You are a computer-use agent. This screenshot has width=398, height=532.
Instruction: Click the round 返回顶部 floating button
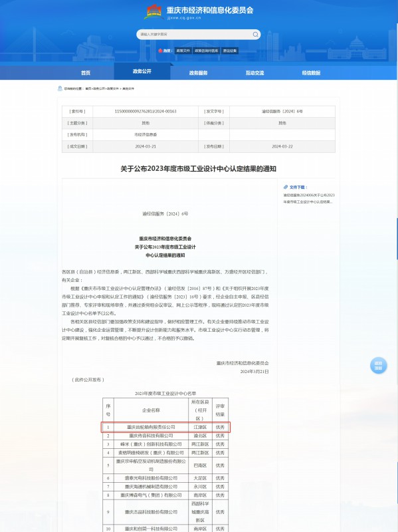coord(378,365)
